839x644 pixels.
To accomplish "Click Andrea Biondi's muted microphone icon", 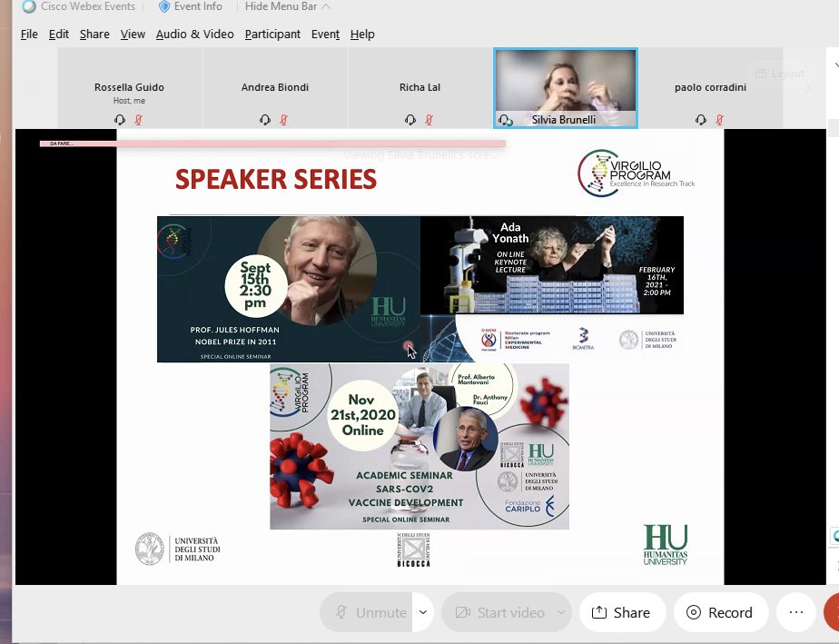I will pyautogui.click(x=284, y=120).
